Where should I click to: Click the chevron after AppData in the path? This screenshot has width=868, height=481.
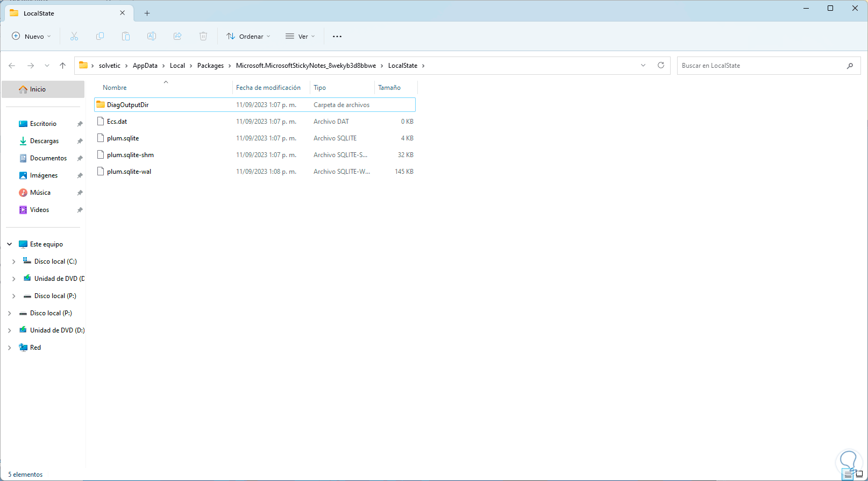(x=163, y=66)
